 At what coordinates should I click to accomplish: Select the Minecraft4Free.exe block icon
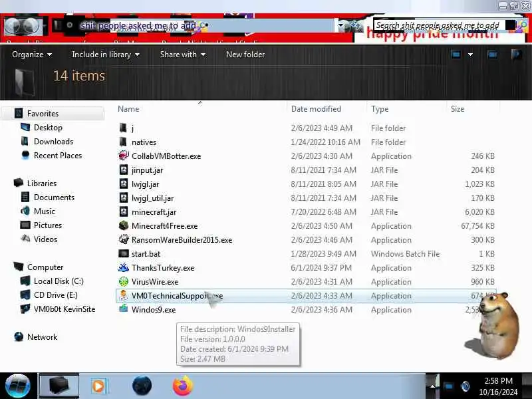124,225
